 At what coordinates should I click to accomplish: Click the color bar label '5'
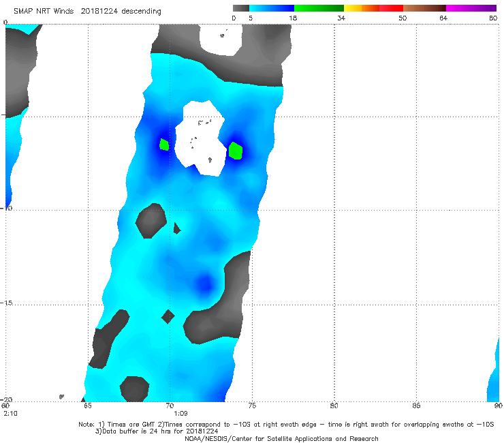pyautogui.click(x=251, y=18)
